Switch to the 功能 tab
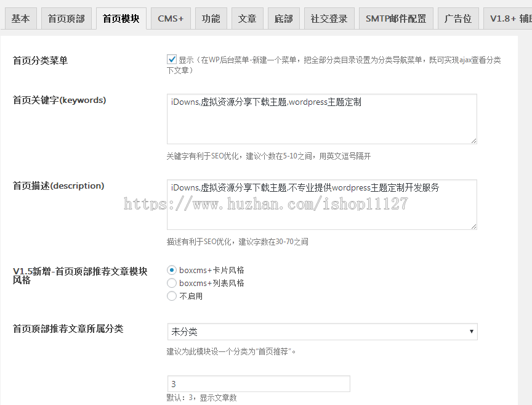The height and width of the screenshot is (405, 532). [211, 18]
